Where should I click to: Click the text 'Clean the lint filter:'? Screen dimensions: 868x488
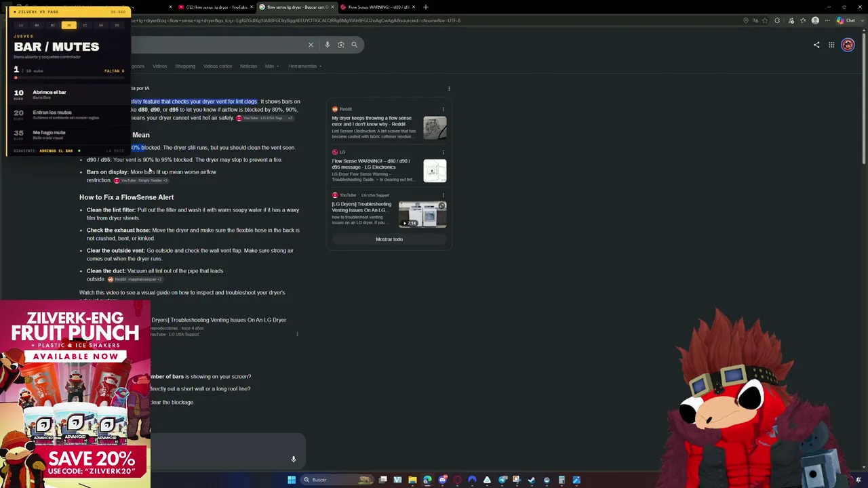[x=111, y=210]
